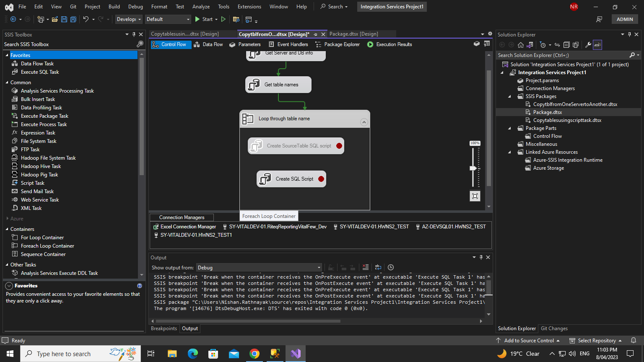Toggle auto-hide pin on Solution Explorer panel

[x=629, y=34]
